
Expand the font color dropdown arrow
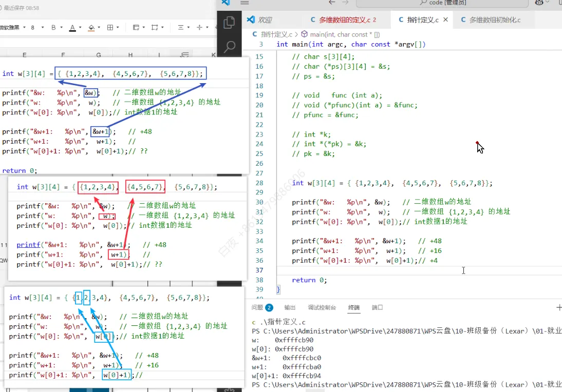point(80,28)
